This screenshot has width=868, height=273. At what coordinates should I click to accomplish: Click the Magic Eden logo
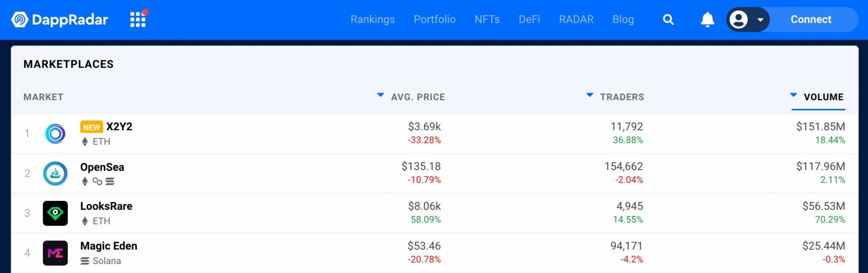click(x=56, y=253)
